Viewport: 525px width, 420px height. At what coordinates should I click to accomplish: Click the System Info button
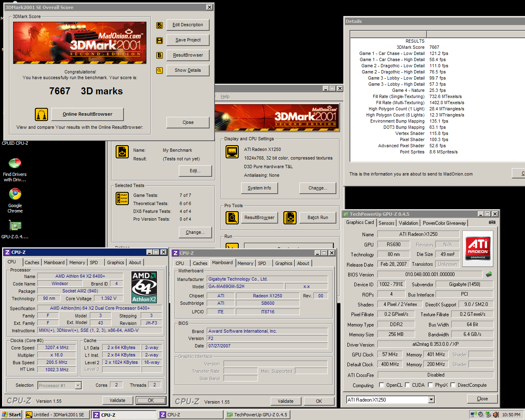click(259, 188)
